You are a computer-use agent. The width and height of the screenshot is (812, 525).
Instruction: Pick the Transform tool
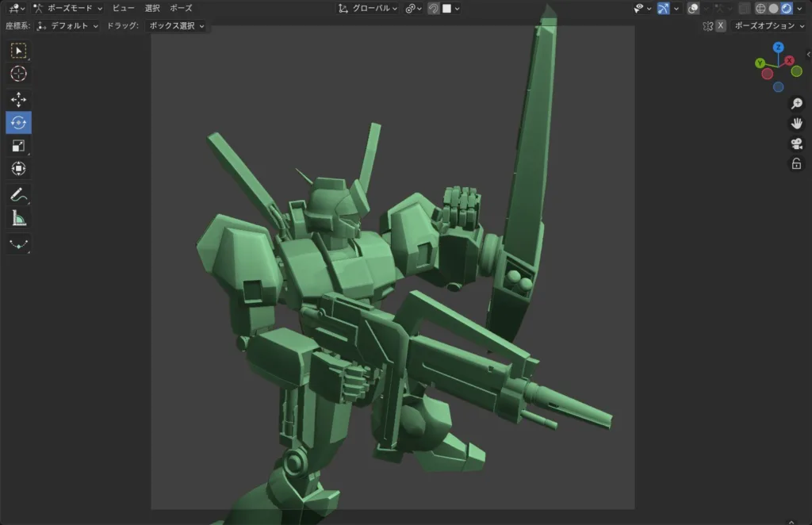[x=18, y=168]
